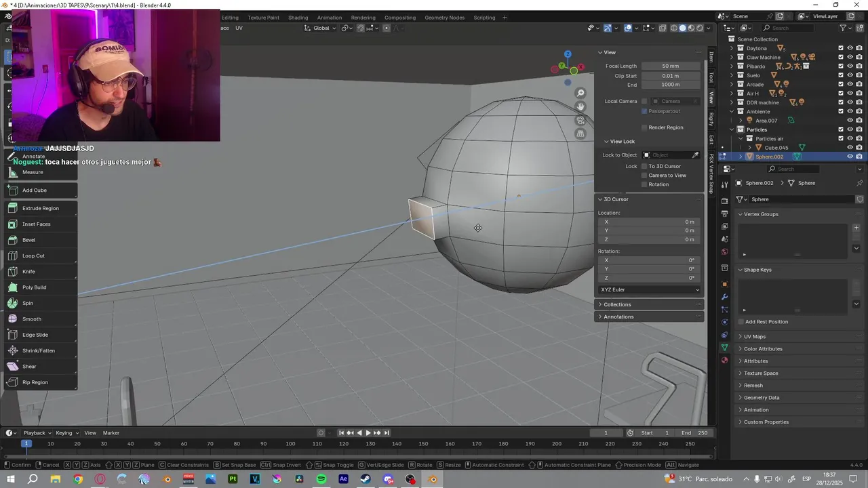Select the Edge Slide tool

pos(40,335)
